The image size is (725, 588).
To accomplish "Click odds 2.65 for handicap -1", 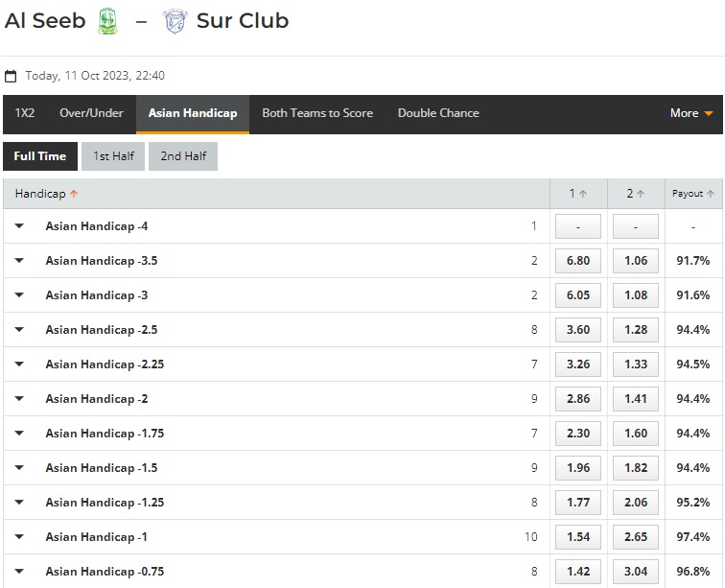I will pyautogui.click(x=636, y=537).
